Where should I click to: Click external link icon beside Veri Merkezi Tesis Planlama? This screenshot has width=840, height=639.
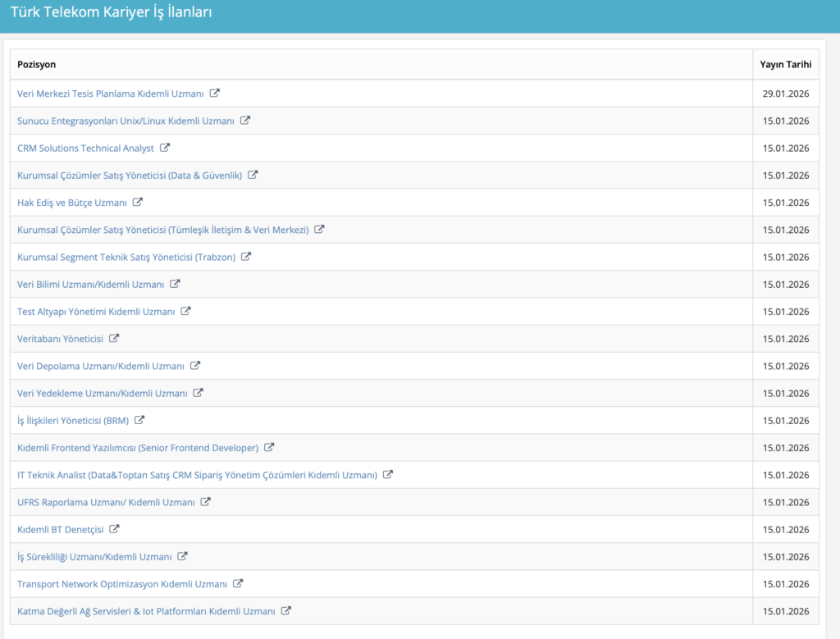(x=215, y=94)
